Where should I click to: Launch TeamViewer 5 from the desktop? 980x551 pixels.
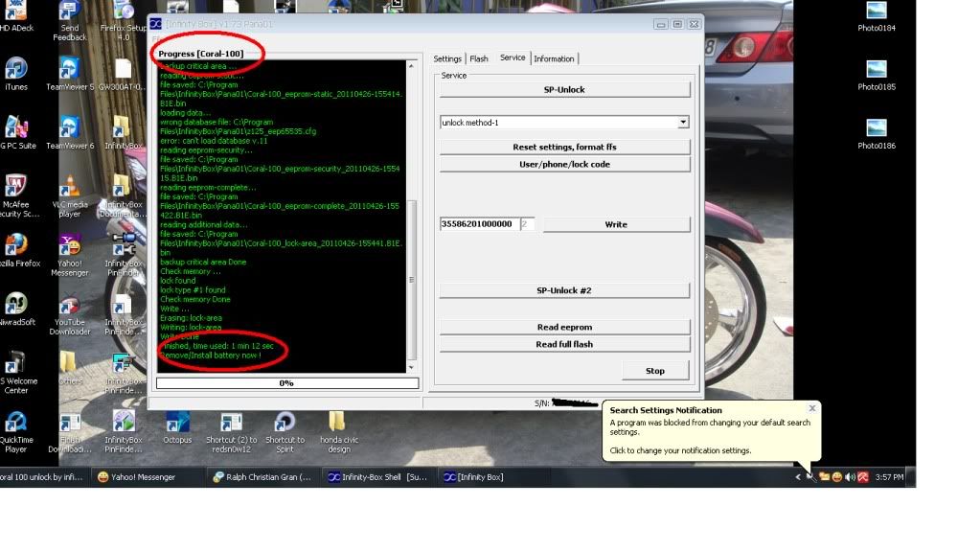(69, 74)
